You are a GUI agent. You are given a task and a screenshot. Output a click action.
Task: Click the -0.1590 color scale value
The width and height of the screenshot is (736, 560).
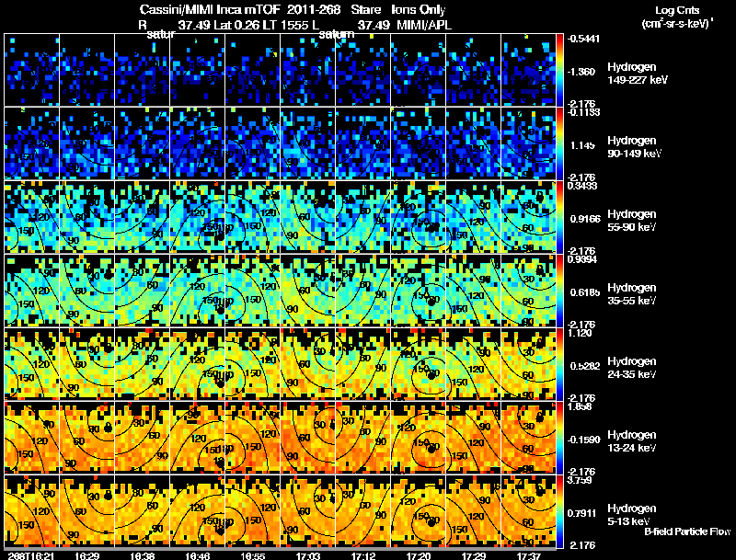click(584, 440)
